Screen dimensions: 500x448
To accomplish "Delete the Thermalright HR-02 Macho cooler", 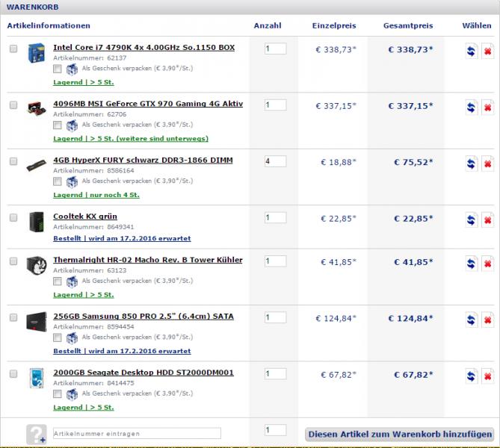I will tap(487, 264).
